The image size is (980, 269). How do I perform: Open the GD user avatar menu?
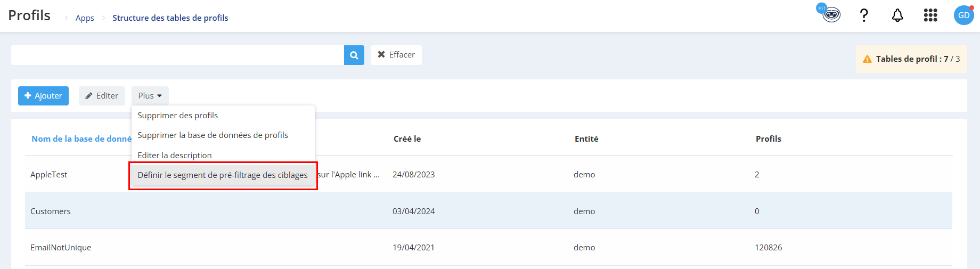964,15
